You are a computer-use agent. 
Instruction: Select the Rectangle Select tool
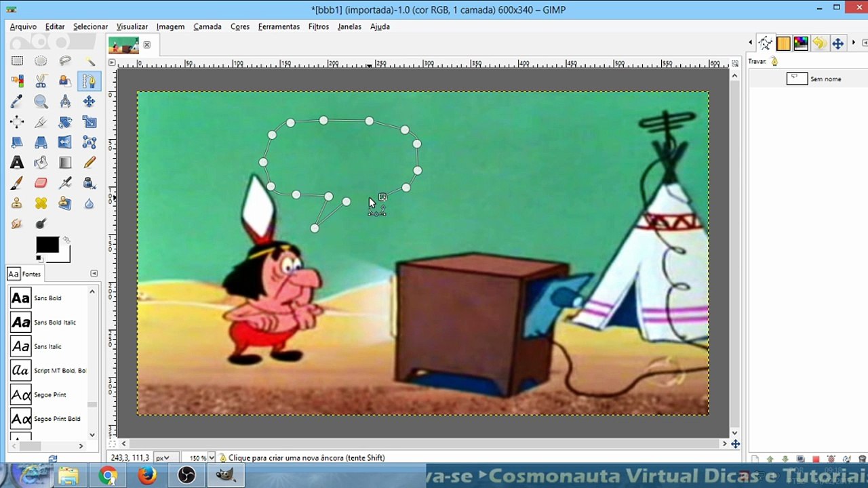pyautogui.click(x=17, y=61)
